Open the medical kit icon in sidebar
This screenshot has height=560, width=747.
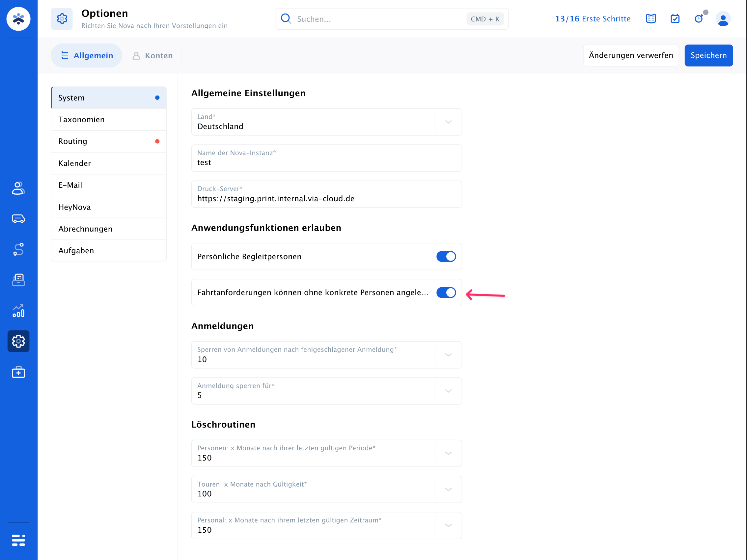(x=18, y=372)
